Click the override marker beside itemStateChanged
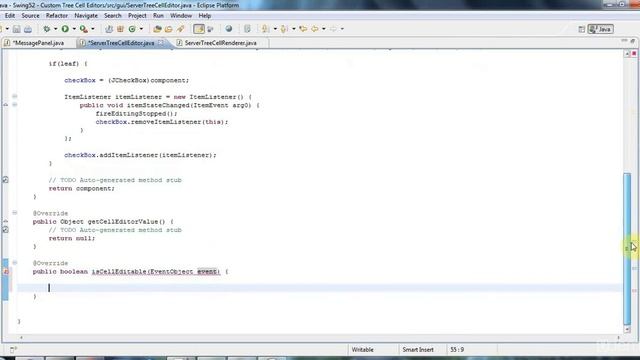 pos(6,105)
